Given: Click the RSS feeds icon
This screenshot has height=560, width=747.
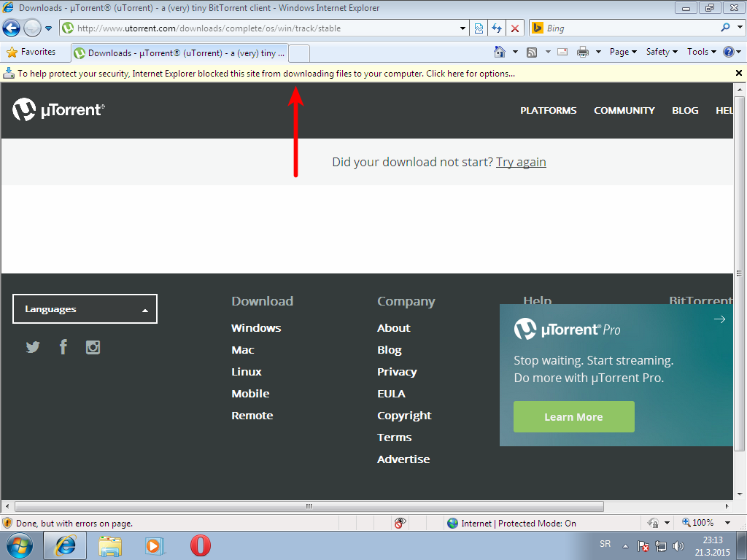Looking at the screenshot, I should (x=532, y=52).
